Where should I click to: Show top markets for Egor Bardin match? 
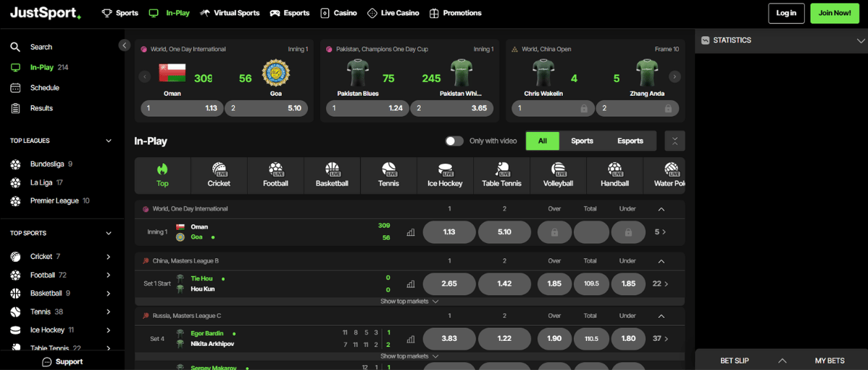pyautogui.click(x=409, y=356)
